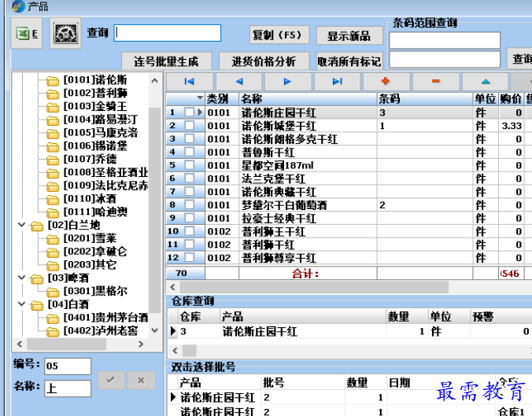This screenshot has height=416, width=532.
Task: Go to first record in navigator
Action: tap(190, 81)
